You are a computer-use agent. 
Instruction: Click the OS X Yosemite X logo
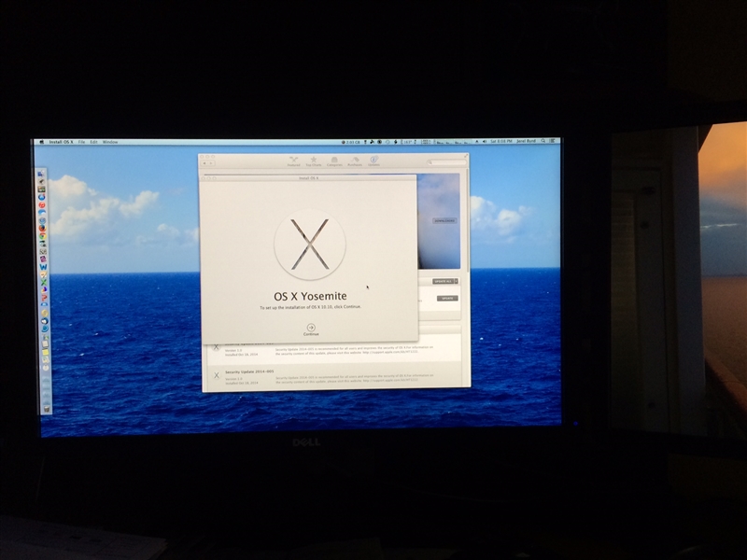click(x=310, y=245)
